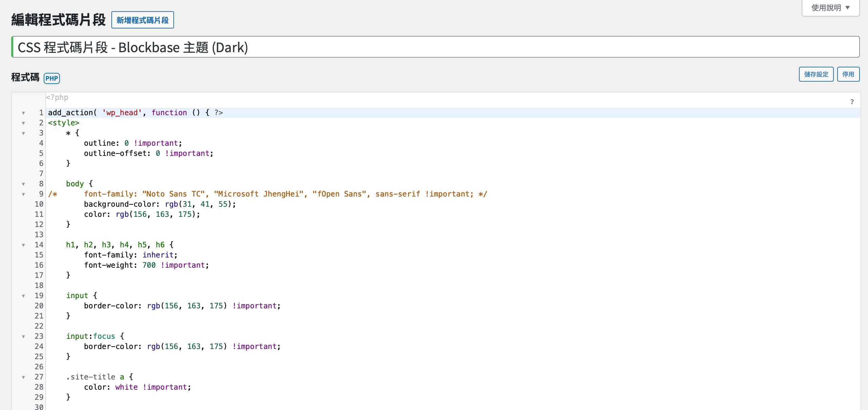Click the 'wp_head' string on line 1
Screen dimensions: 868x410
click(x=122, y=113)
